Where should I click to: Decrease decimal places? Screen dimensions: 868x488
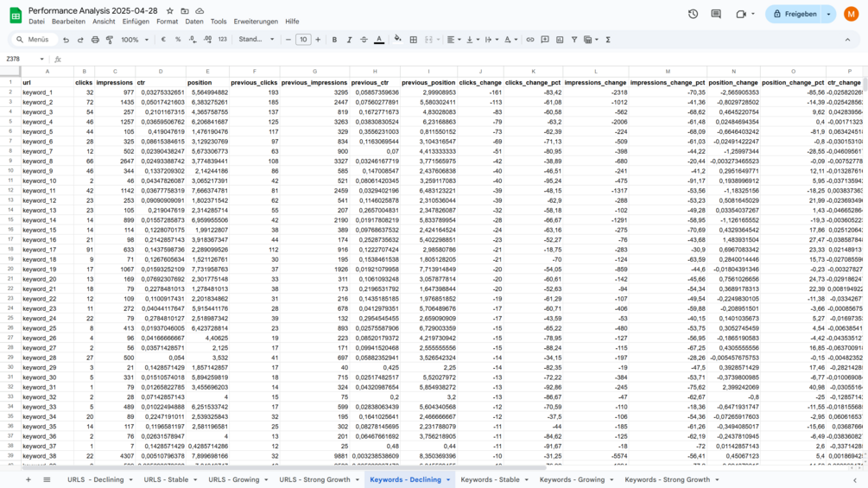(x=193, y=40)
